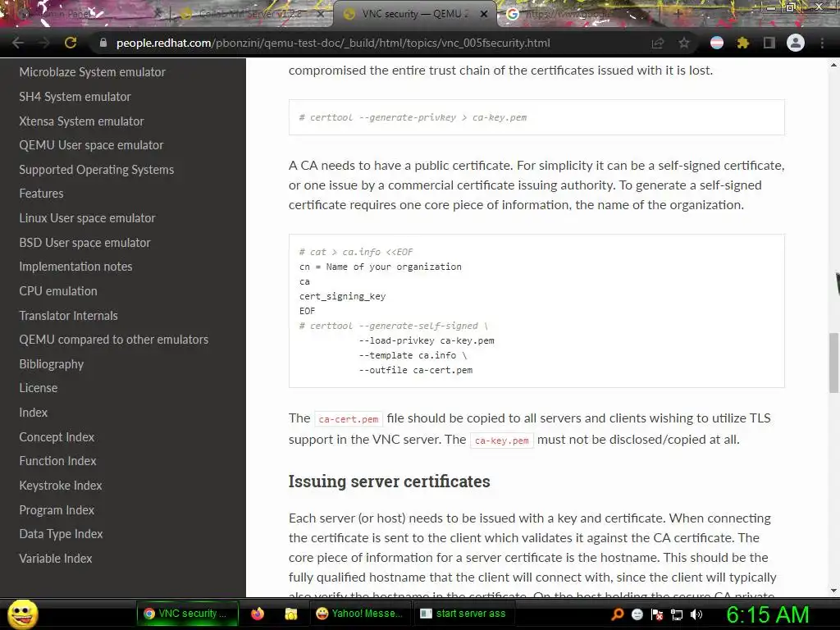The width and height of the screenshot is (840, 630).
Task: Navigate to Linux User space emulator
Action: pos(87,218)
